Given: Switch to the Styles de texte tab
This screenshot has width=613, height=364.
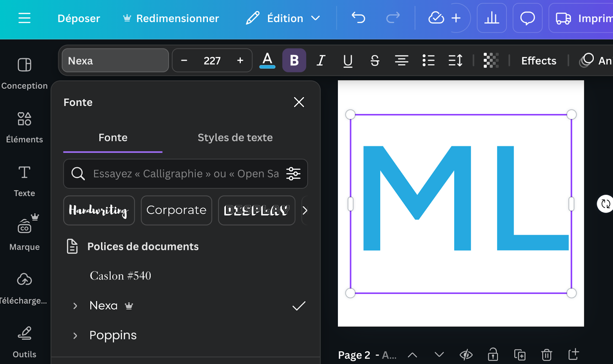Looking at the screenshot, I should (235, 138).
